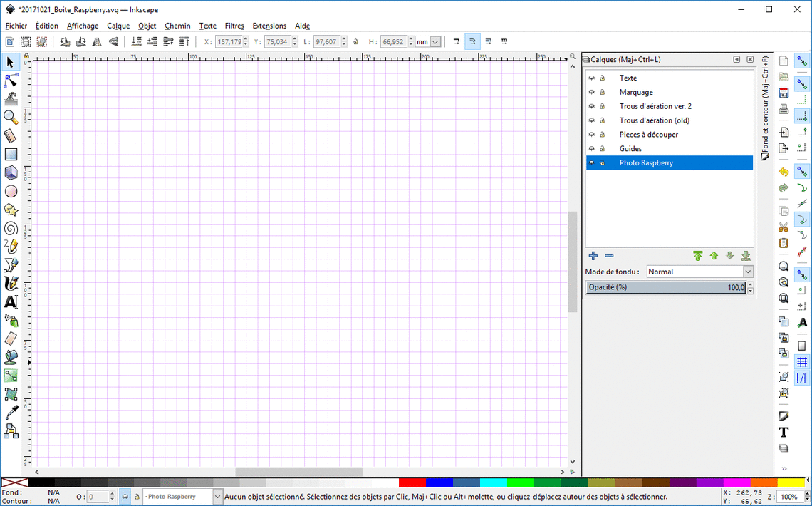
Task: Raise layer to top with arrow icon
Action: pyautogui.click(x=697, y=256)
